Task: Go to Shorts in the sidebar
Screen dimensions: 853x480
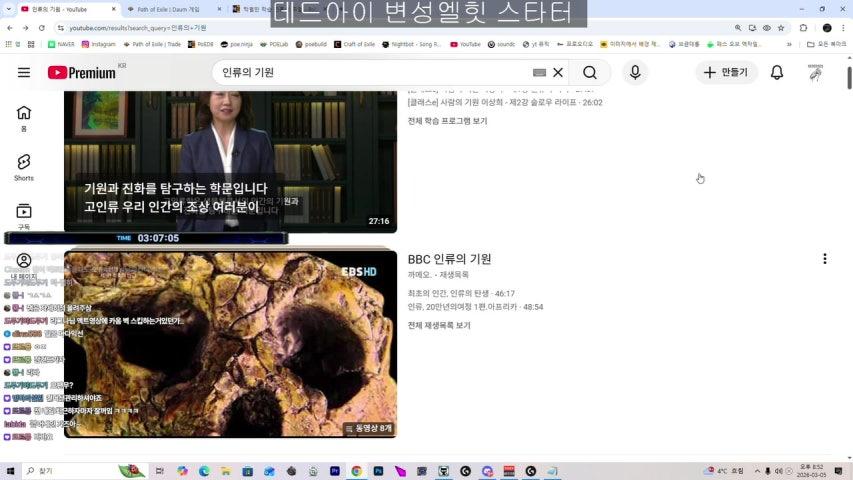Action: pos(24,166)
